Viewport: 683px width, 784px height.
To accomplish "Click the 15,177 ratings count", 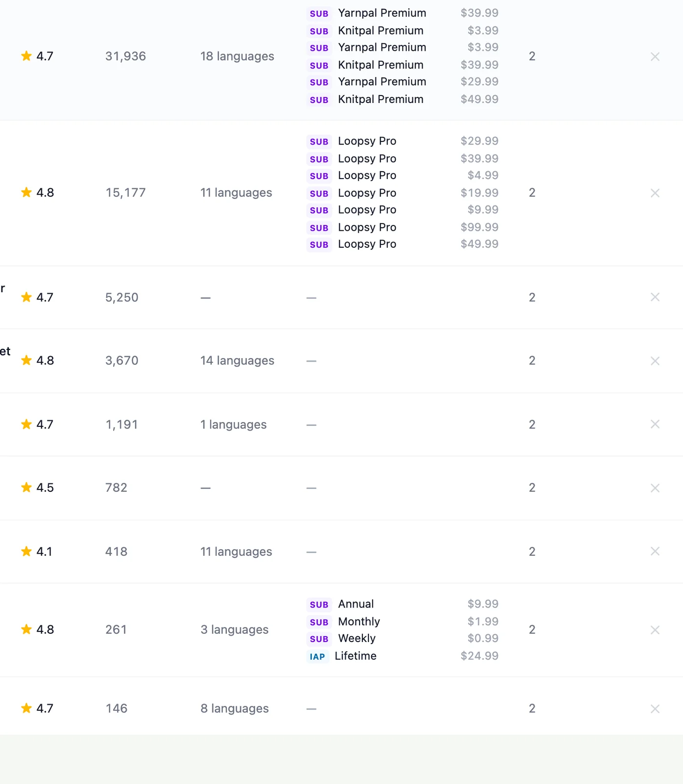I will pos(125,193).
